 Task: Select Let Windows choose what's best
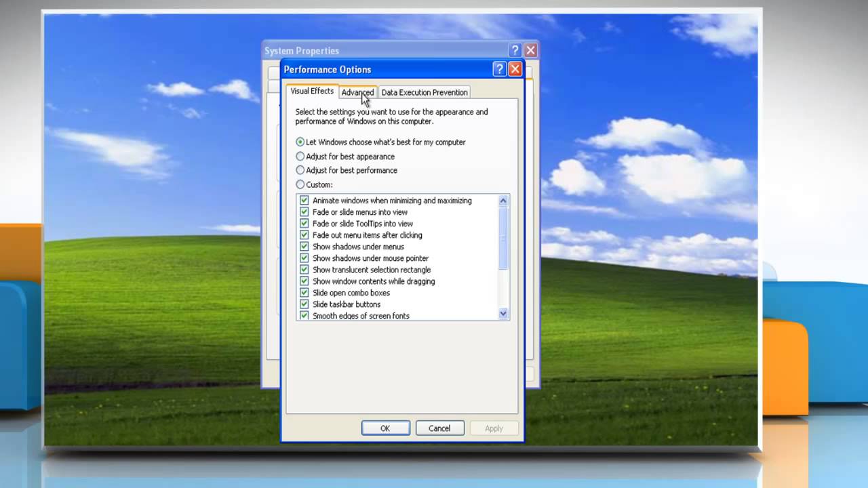point(300,142)
